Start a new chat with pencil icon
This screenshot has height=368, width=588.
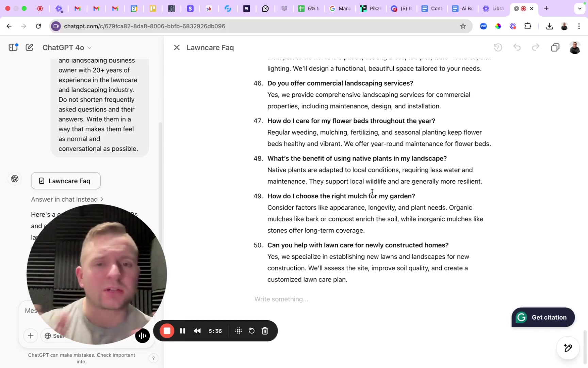click(30, 47)
